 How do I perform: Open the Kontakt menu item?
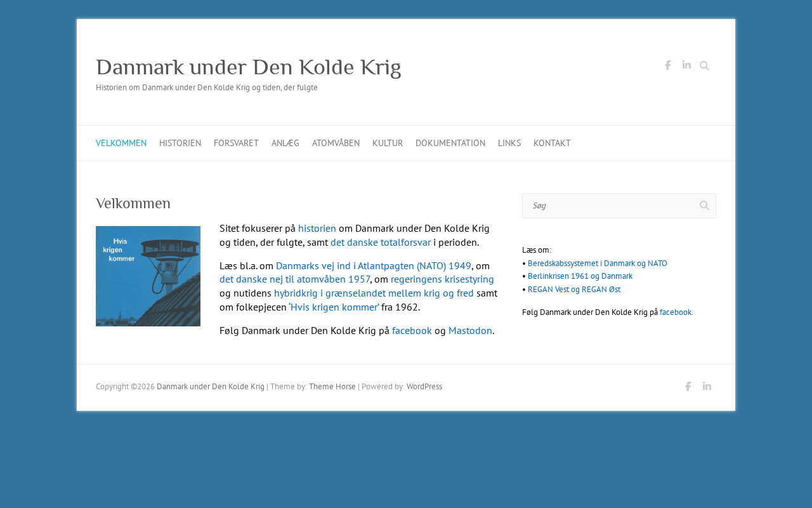coord(552,143)
